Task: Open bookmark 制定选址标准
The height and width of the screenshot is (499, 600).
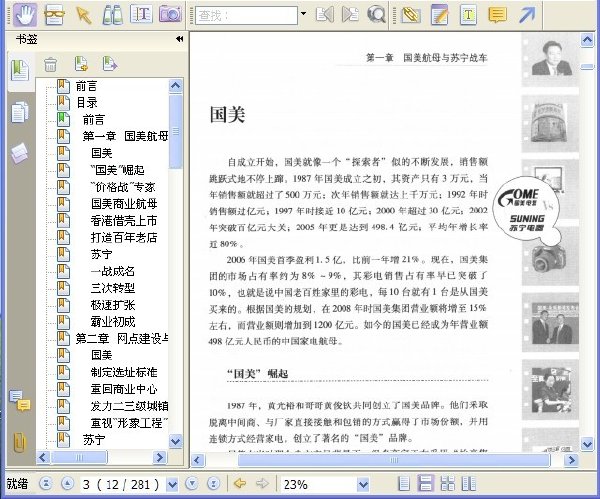Action: point(124,372)
